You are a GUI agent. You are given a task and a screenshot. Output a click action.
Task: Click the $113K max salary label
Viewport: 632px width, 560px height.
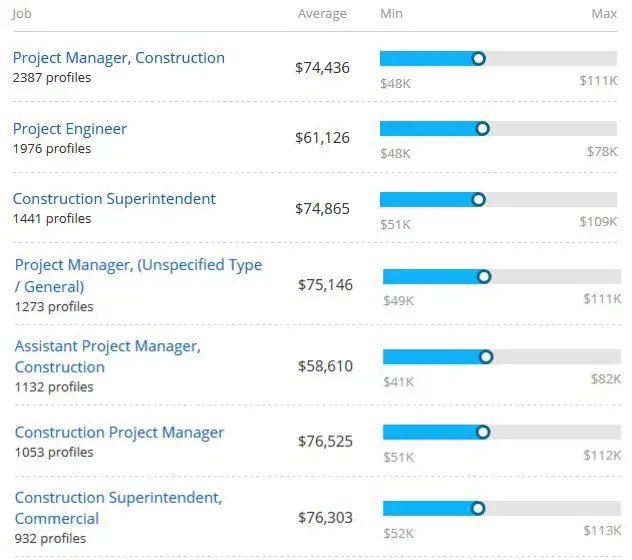tap(601, 530)
